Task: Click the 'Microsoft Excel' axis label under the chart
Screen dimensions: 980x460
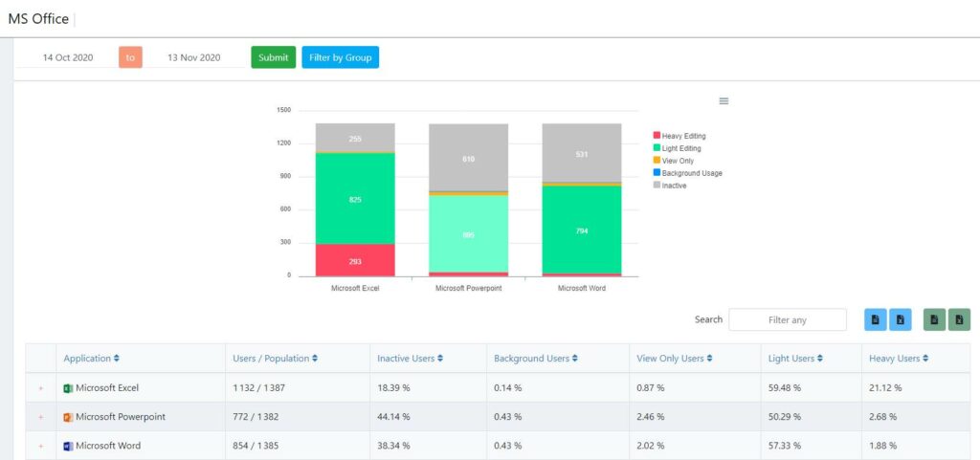Action: tap(355, 289)
